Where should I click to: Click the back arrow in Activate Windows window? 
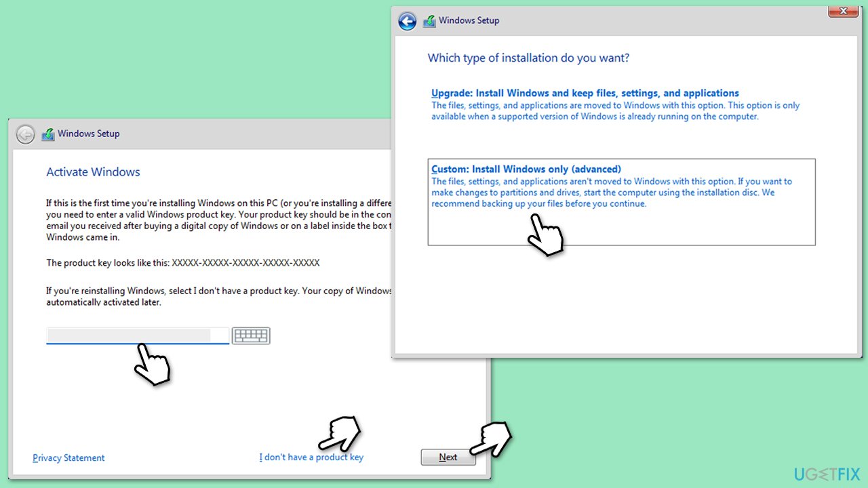[26, 134]
